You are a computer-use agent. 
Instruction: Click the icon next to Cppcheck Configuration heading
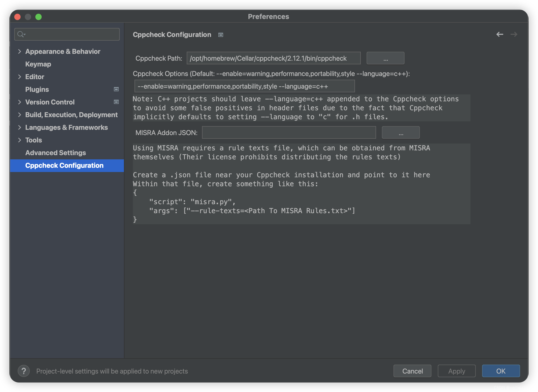pos(220,35)
